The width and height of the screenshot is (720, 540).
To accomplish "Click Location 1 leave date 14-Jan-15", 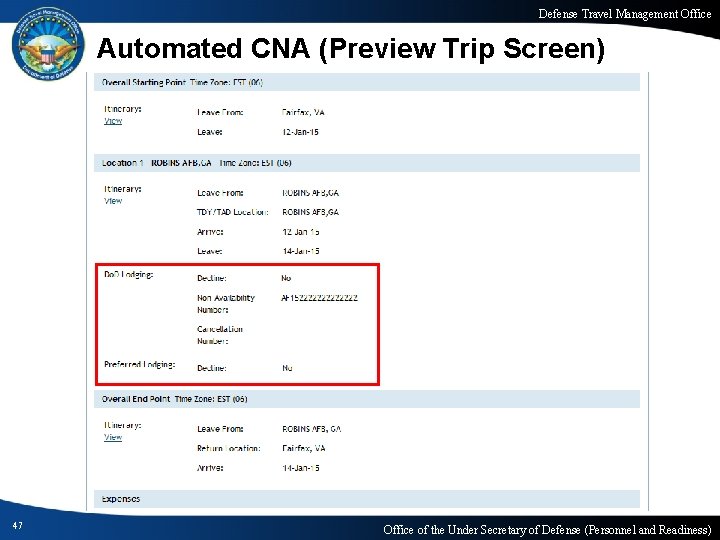I will tap(301, 251).
